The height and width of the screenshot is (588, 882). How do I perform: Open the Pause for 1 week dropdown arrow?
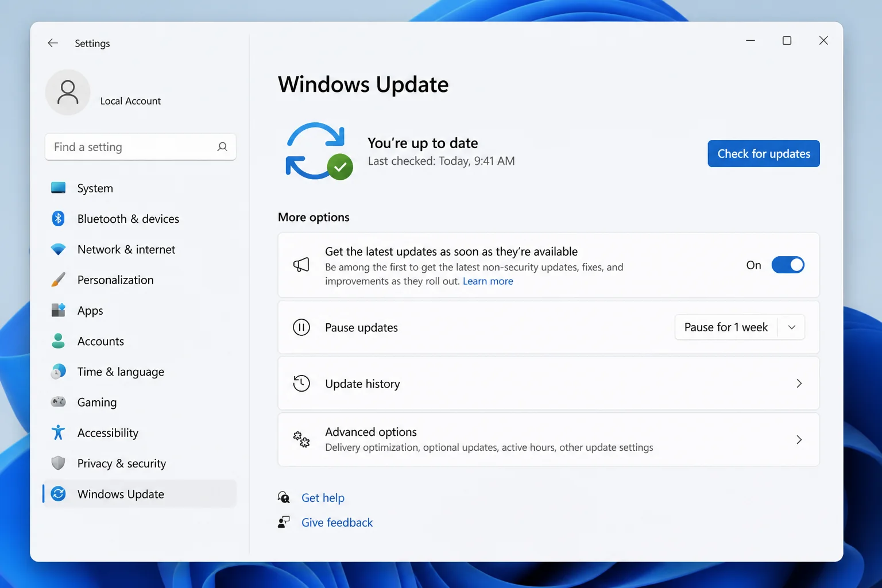[x=792, y=327]
